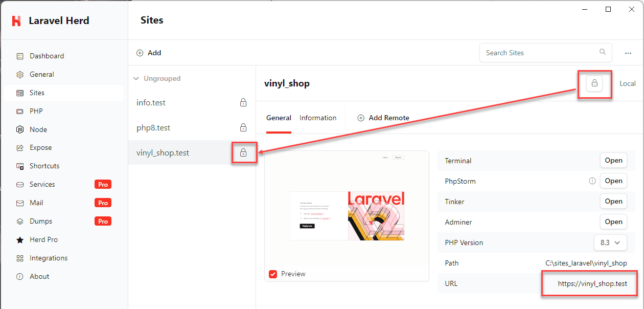The image size is (644, 309).
Task: Open the three-dots more options menu
Action: (628, 53)
